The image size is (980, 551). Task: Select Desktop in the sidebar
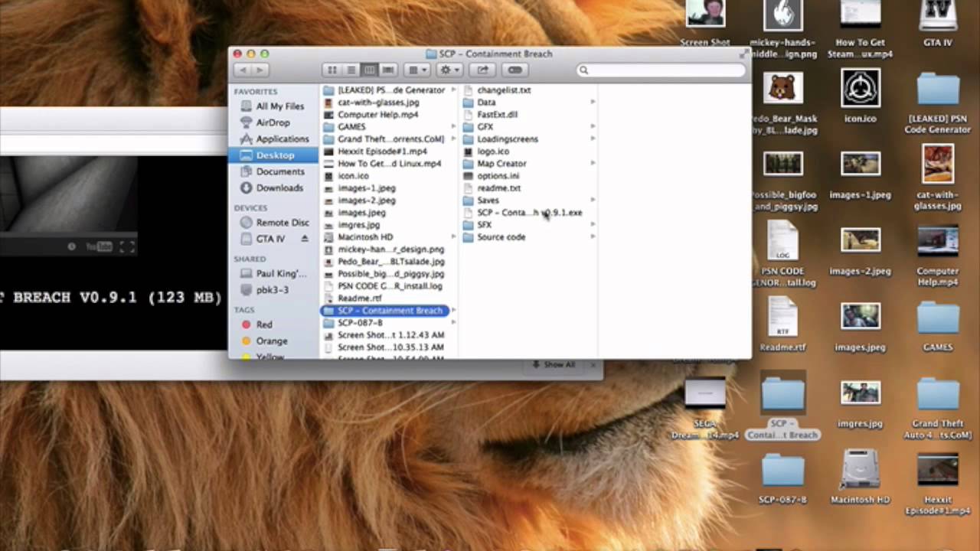(x=273, y=155)
